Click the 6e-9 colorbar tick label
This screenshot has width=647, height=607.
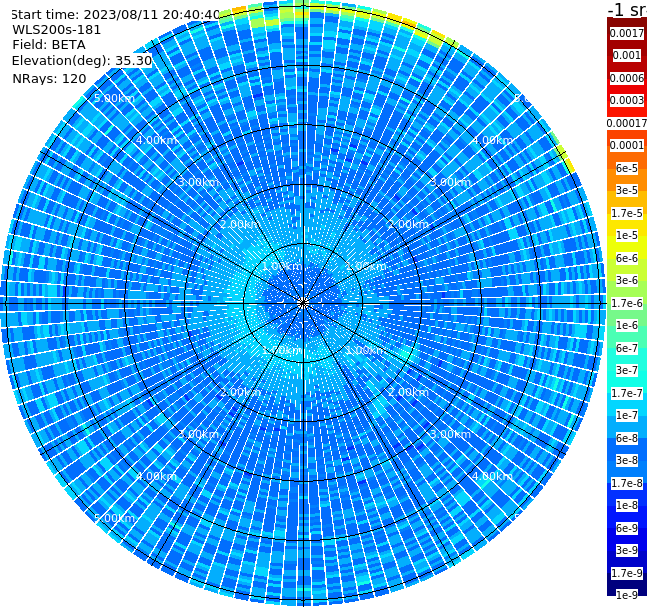coord(627,528)
